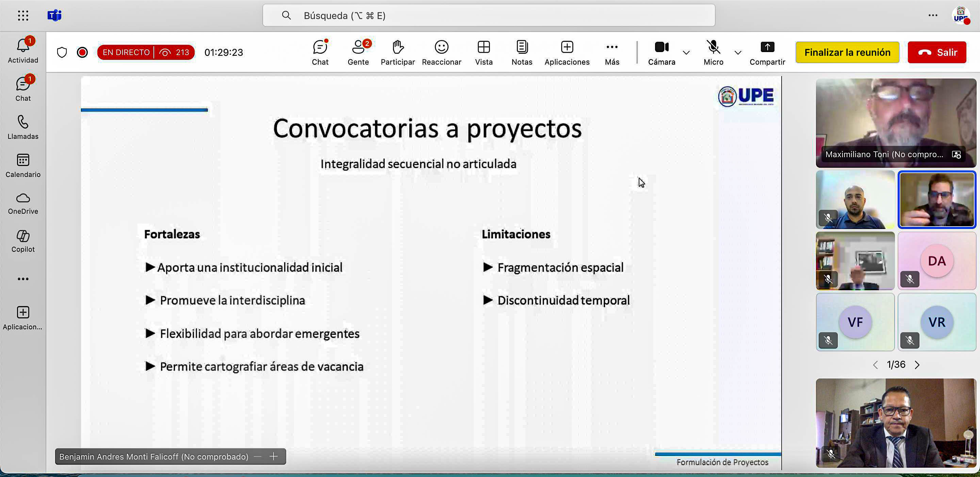Open Reaccionar to send a reaction

[441, 52]
